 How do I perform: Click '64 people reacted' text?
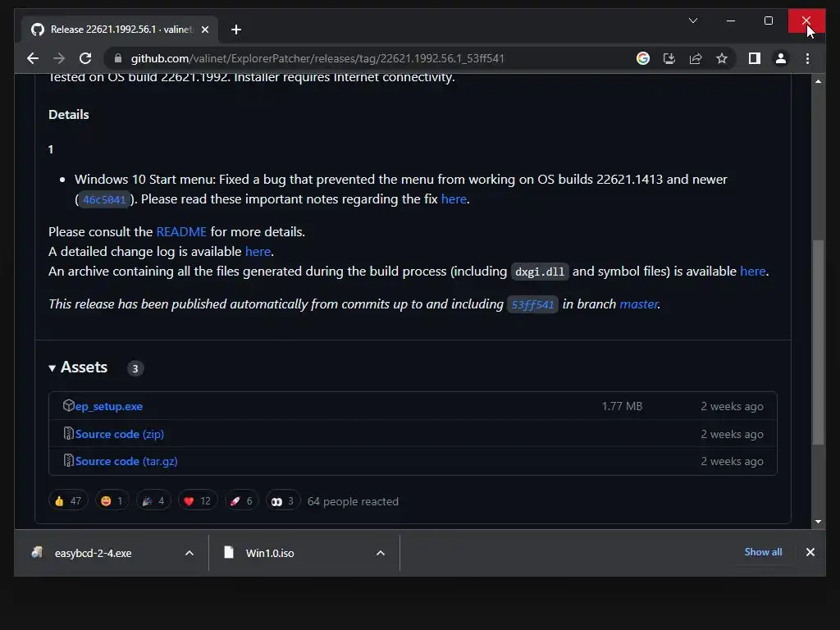coord(353,501)
